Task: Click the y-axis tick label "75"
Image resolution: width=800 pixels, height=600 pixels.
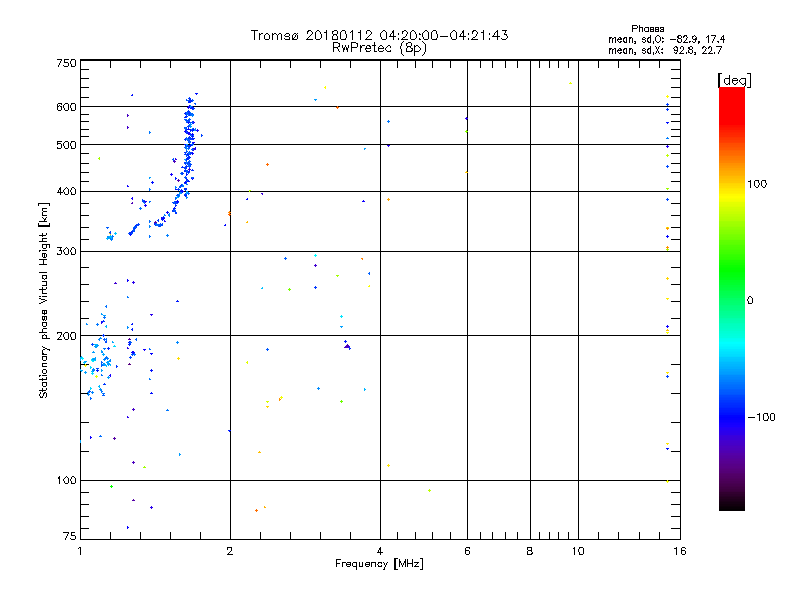Action: point(70,536)
